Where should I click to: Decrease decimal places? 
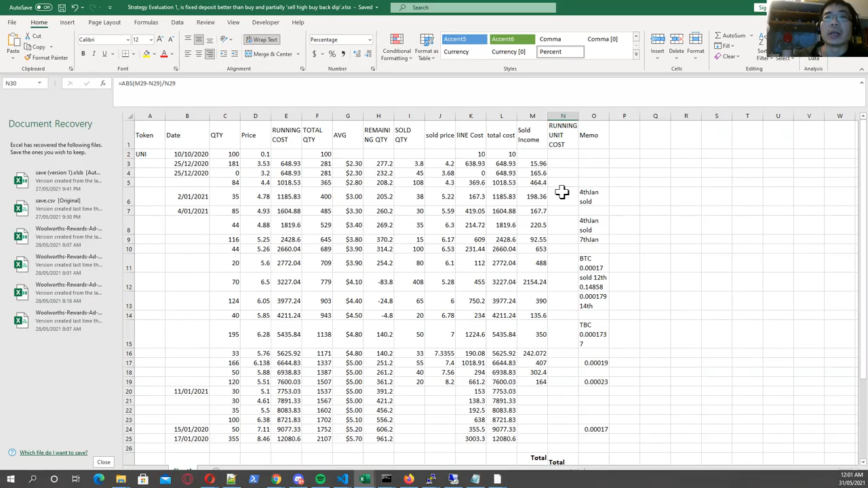367,54
